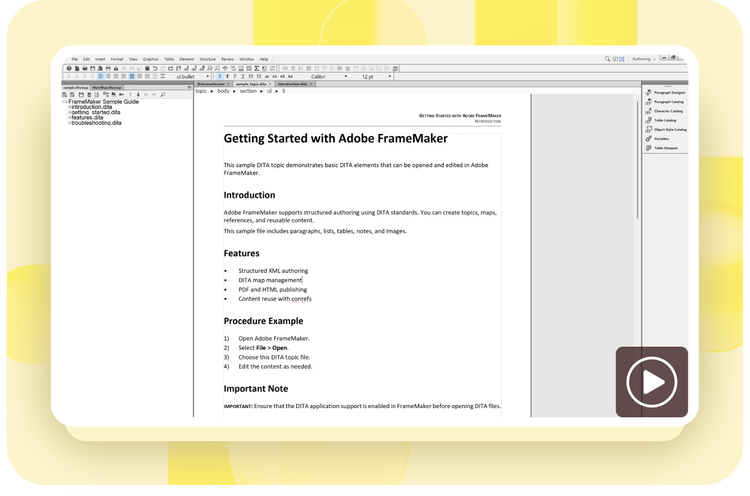
Task: Open the map panel options menu icon
Action: coord(189,88)
